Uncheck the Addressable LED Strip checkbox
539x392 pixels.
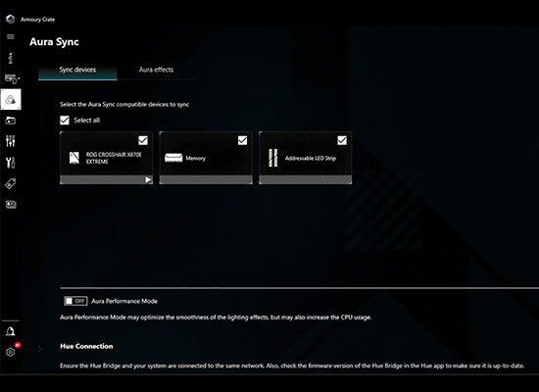tap(342, 140)
